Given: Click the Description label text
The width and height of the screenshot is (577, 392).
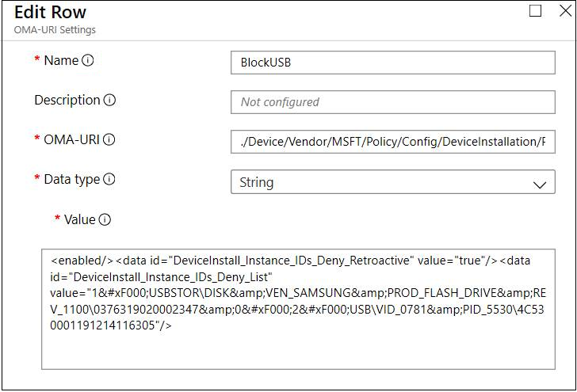Looking at the screenshot, I should click(67, 101).
